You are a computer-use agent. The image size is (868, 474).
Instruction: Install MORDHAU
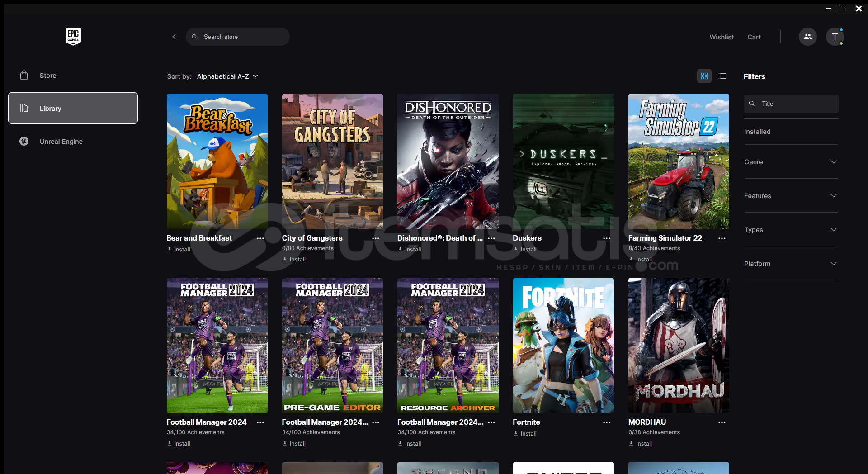tap(640, 444)
